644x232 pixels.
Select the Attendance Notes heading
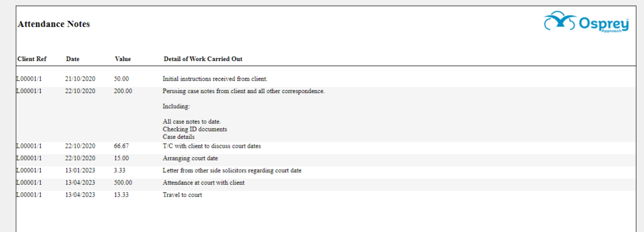54,25
